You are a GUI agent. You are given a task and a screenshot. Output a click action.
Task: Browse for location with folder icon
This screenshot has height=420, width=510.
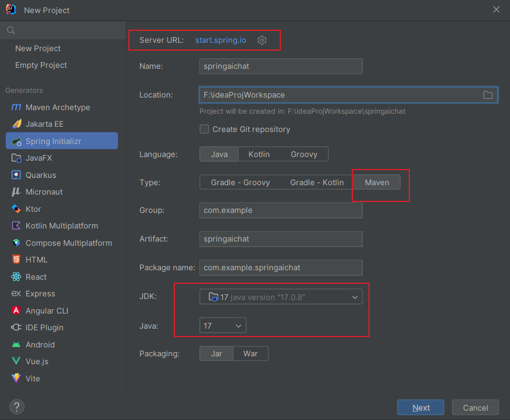[x=488, y=95]
